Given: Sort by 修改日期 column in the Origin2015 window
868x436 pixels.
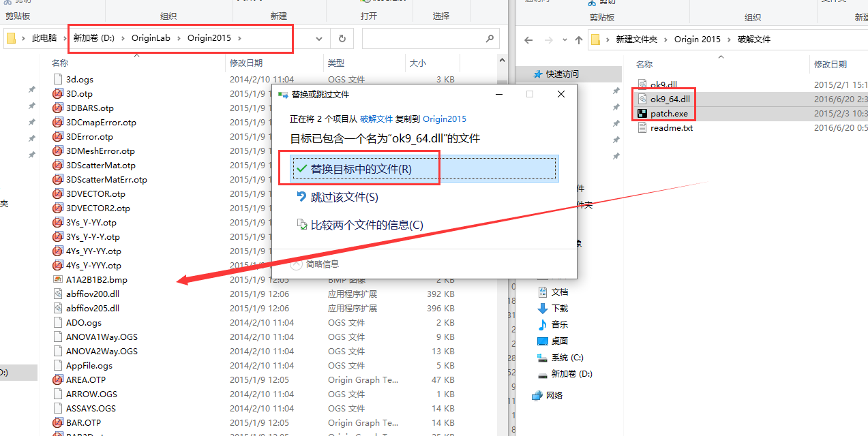Looking at the screenshot, I should click(246, 63).
